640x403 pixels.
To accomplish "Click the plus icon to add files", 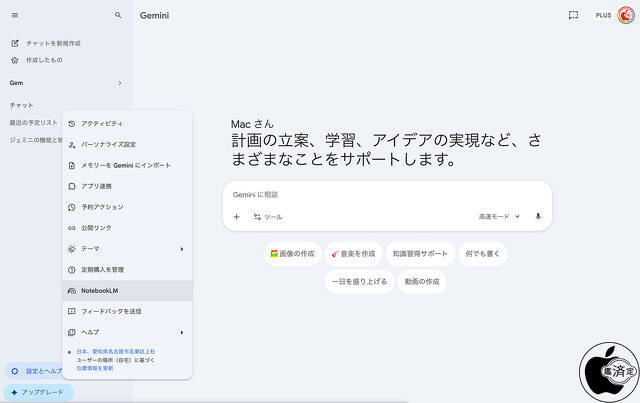I will click(237, 216).
